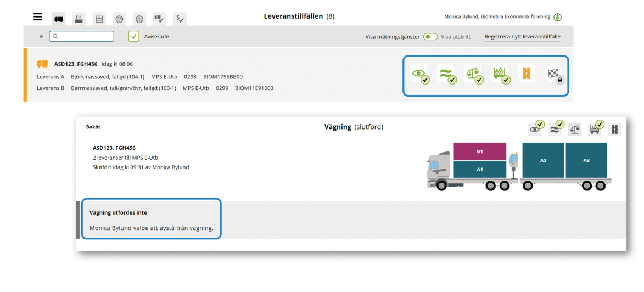Image resolution: width=644 pixels, height=292 pixels.
Task: Open the green eye inspection step
Action: pos(418,74)
